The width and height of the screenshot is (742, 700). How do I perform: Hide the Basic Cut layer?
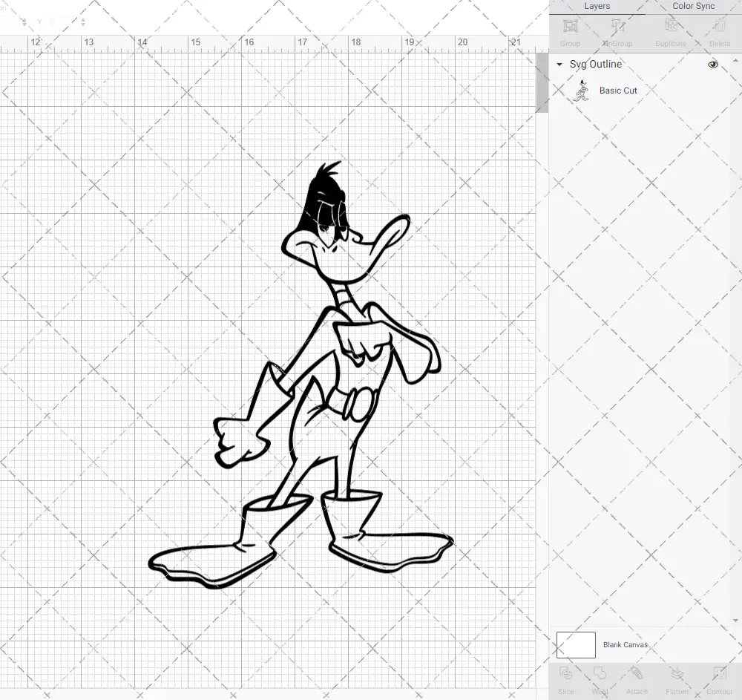click(712, 90)
